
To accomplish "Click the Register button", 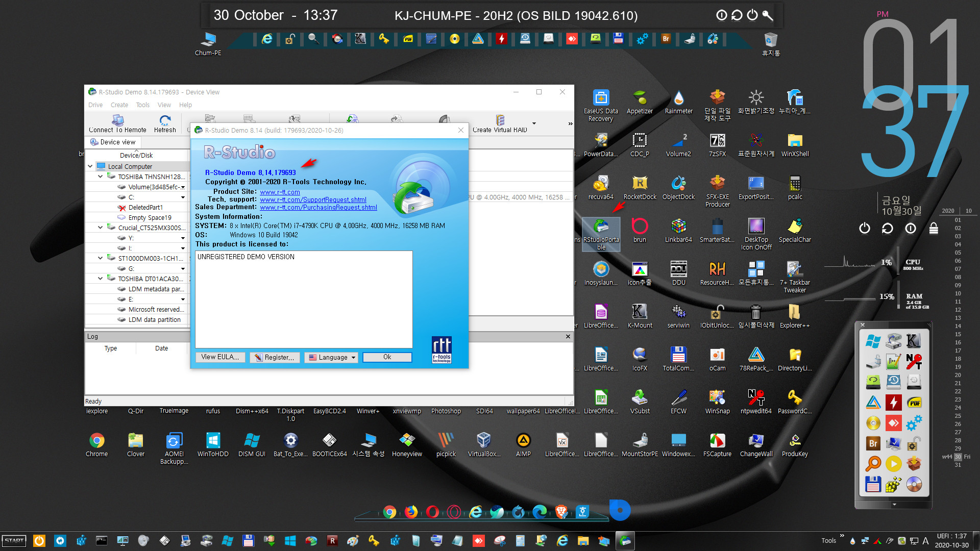I will click(275, 357).
